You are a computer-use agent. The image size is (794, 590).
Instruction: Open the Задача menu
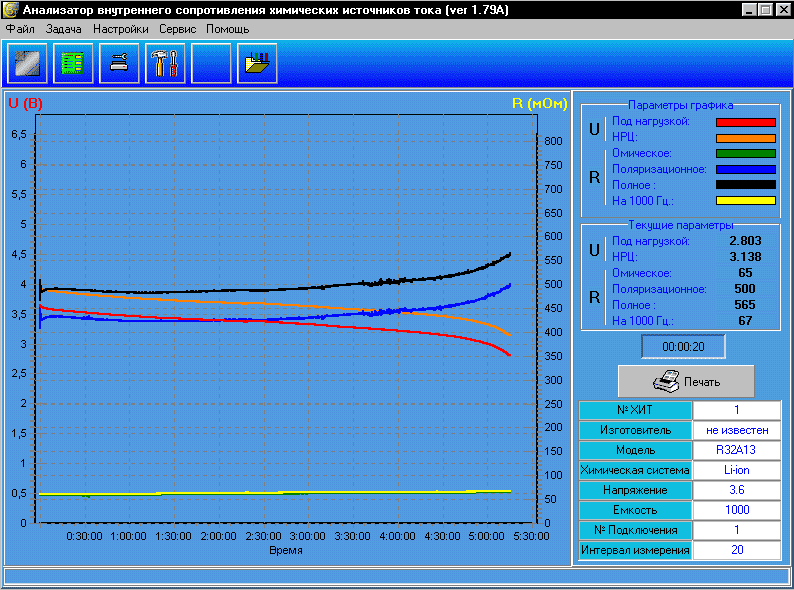click(64, 29)
